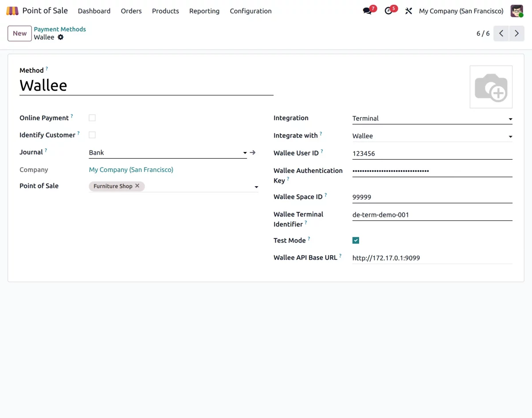Screen dimensions: 532x418
Task: Go to the previous record arrow
Action: [501, 33]
